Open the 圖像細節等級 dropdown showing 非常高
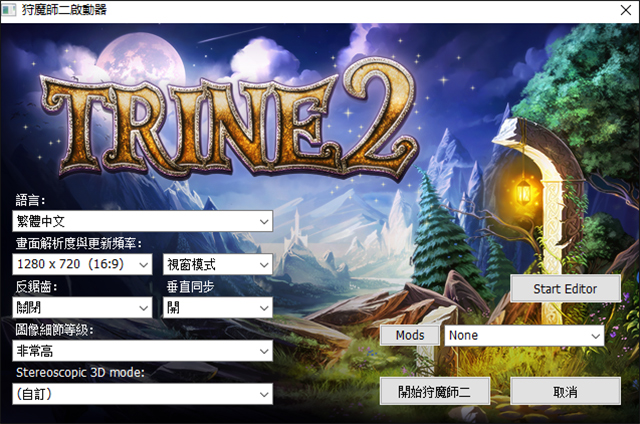 click(x=142, y=351)
